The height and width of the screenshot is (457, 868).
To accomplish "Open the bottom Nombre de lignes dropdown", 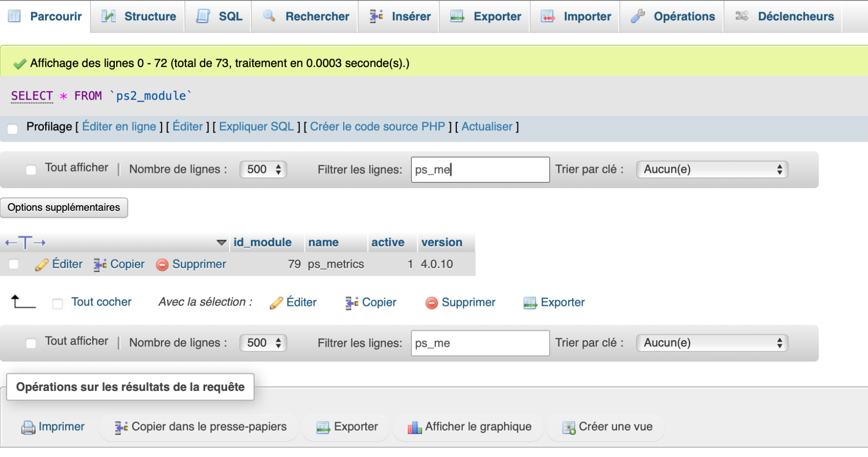I will pos(264,343).
